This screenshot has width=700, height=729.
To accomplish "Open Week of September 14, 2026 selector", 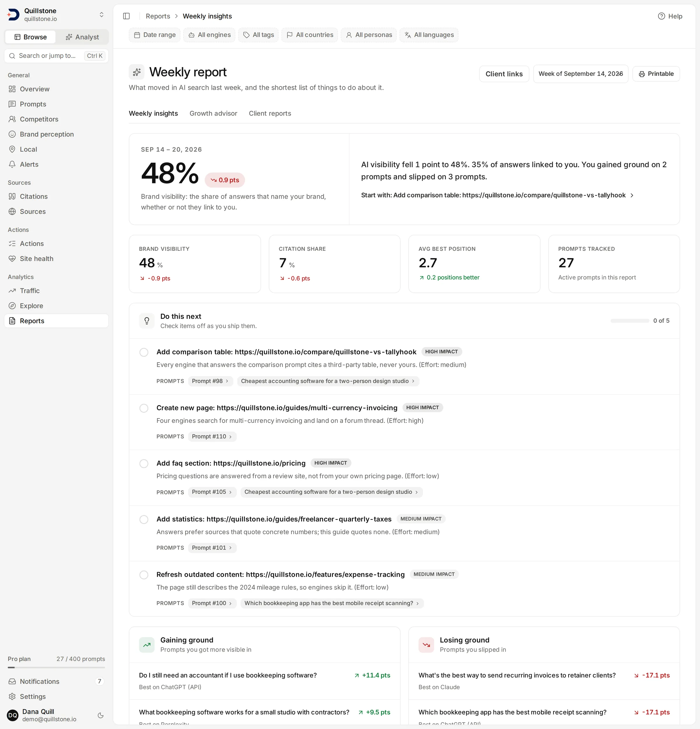I will point(581,74).
